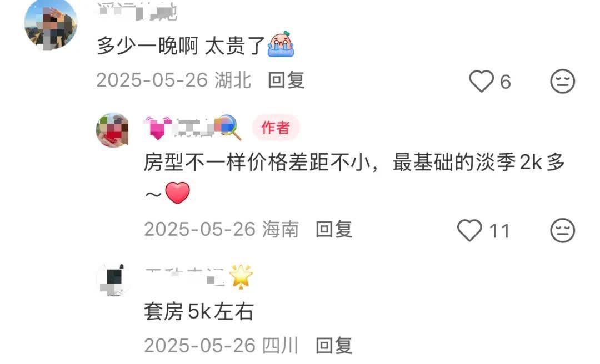Viewport: 600px width, 364px height.
Task: Click the red heart emoji in author reply
Action: click(178, 193)
